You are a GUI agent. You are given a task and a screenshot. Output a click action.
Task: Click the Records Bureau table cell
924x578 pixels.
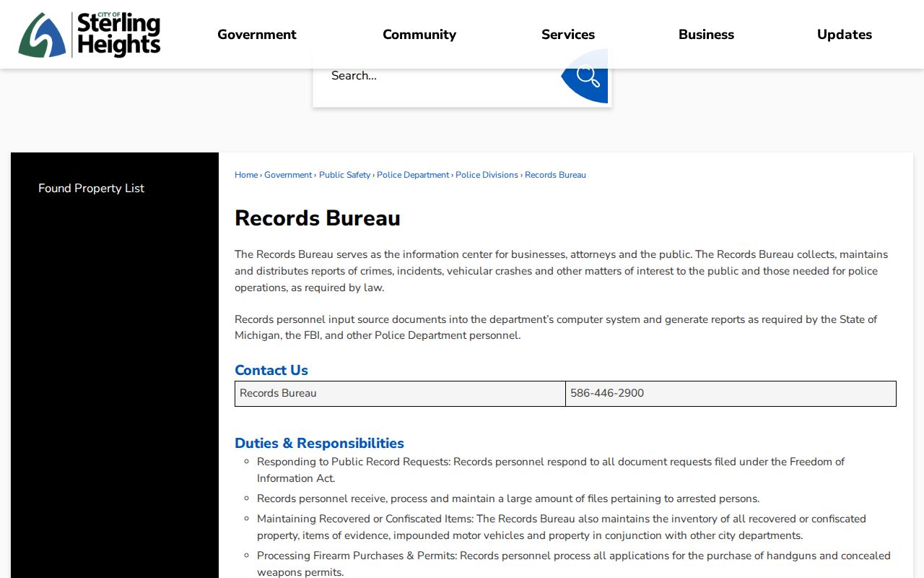click(x=400, y=394)
